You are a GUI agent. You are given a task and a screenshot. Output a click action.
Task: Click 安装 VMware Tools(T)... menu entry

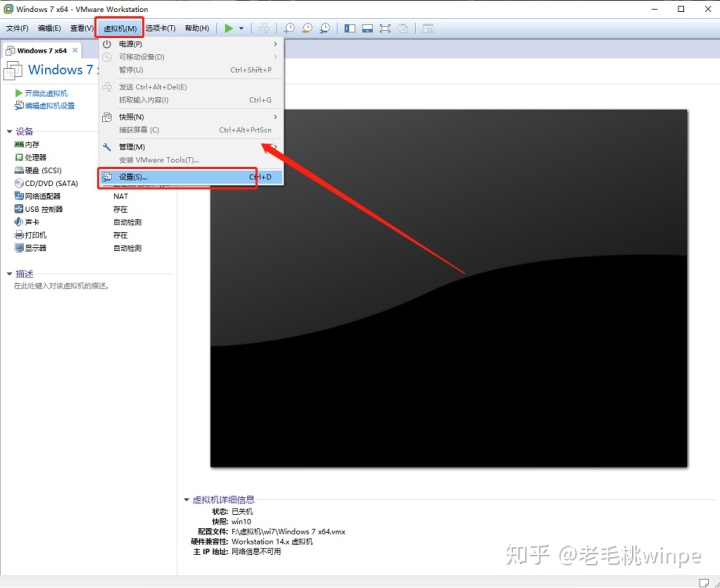coord(191,160)
